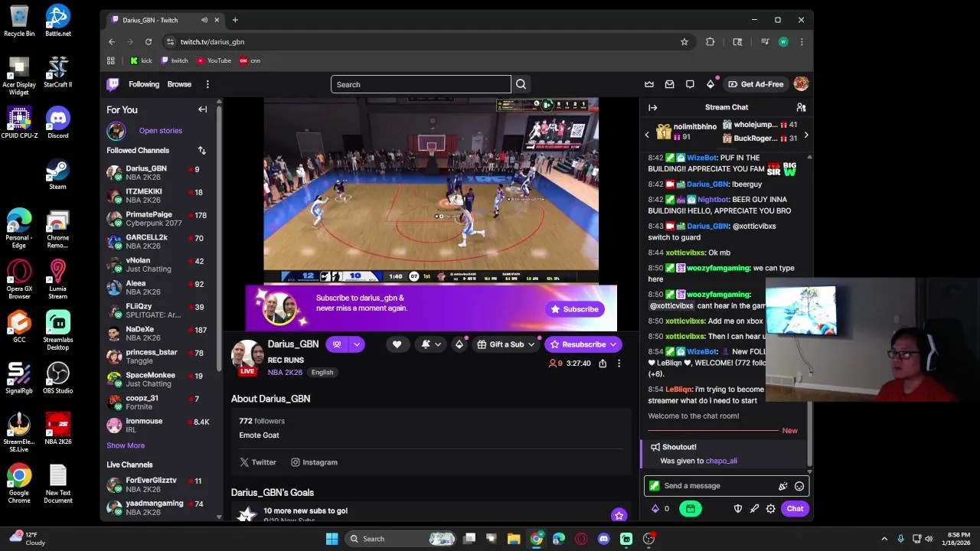Open the cnn bookmark
980x551 pixels.
pyautogui.click(x=250, y=60)
